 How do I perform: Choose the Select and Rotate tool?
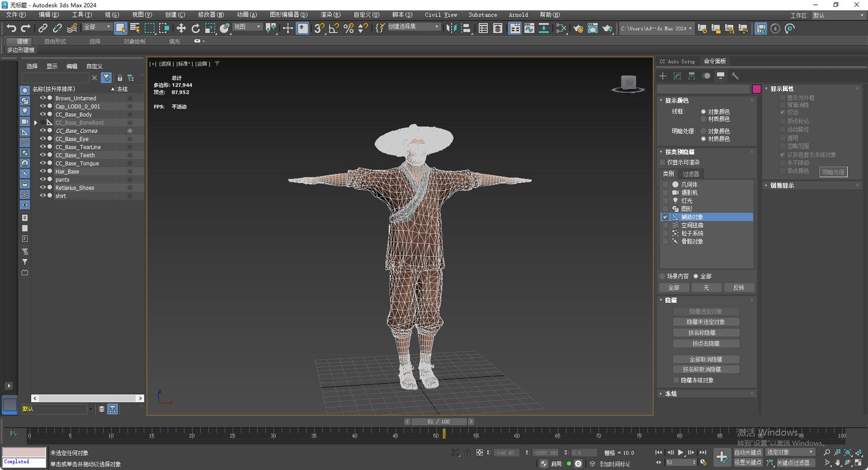pyautogui.click(x=196, y=28)
